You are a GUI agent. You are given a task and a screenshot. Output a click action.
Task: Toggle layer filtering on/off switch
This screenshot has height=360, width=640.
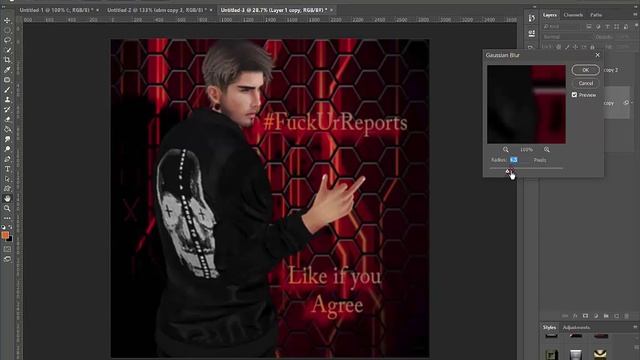636,26
